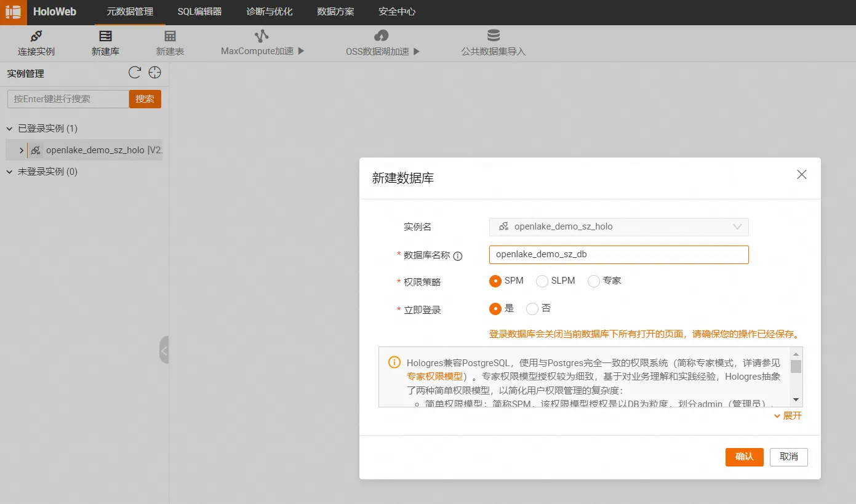Close the 新建数据库 dialog
The image size is (856, 504).
click(x=802, y=175)
